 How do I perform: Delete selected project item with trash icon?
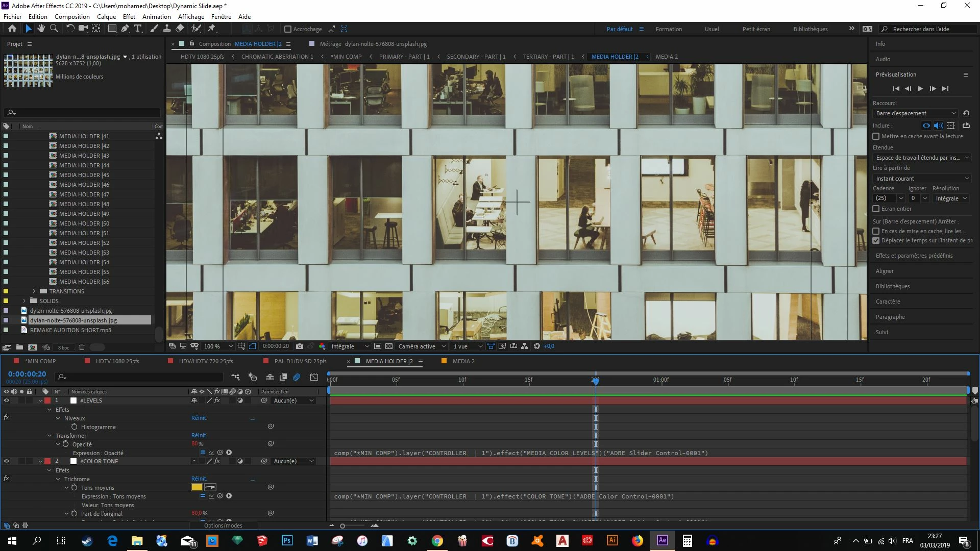pyautogui.click(x=82, y=347)
